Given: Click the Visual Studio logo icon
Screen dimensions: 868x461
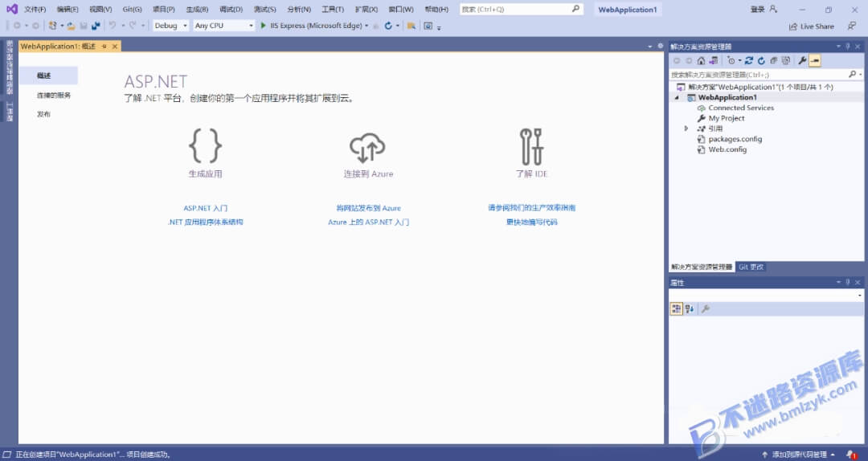Looking at the screenshot, I should [11, 9].
